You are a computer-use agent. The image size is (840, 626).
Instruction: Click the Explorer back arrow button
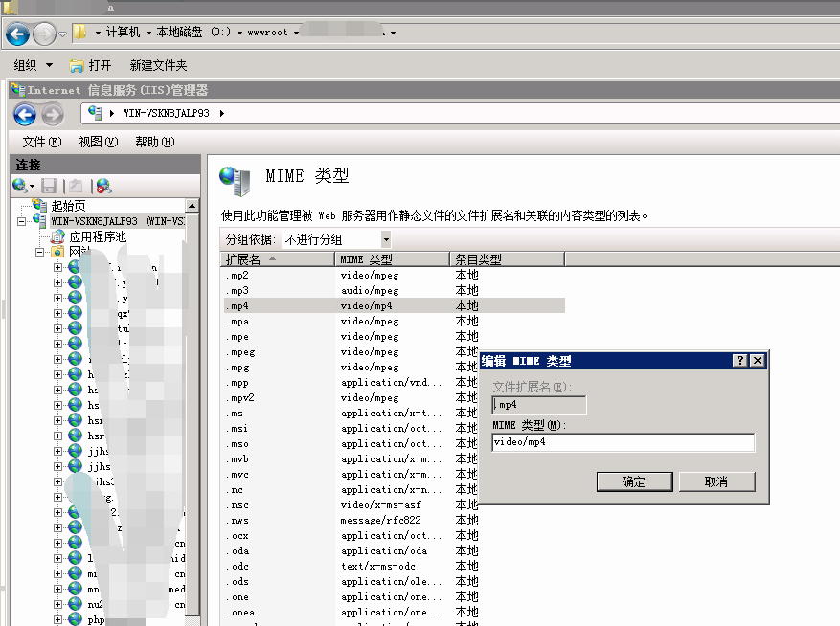(17, 34)
